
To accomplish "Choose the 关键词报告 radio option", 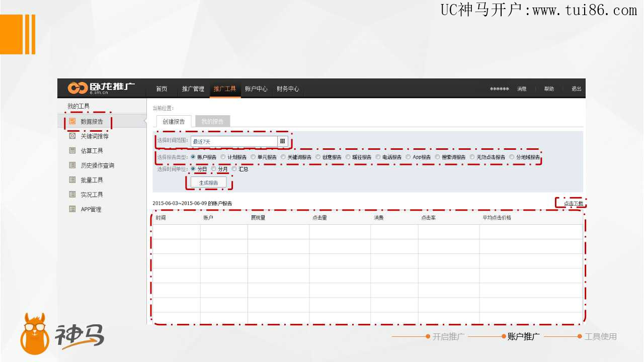I will click(283, 157).
